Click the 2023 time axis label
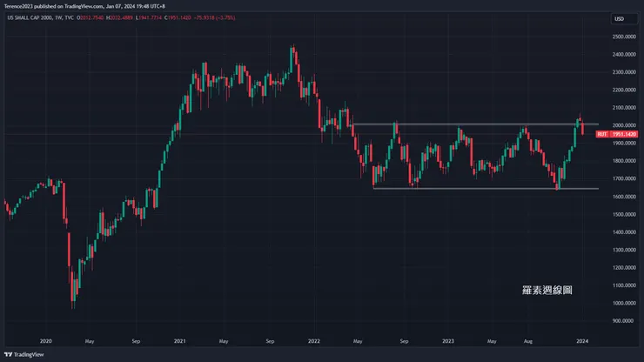Image resolution: width=644 pixels, height=362 pixels. click(448, 341)
